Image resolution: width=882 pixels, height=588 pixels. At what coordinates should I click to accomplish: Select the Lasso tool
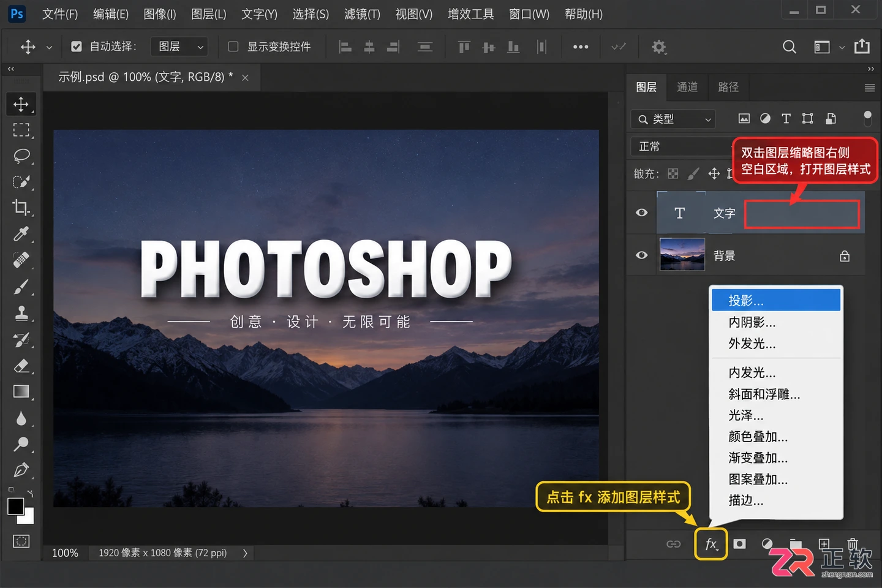coord(21,156)
